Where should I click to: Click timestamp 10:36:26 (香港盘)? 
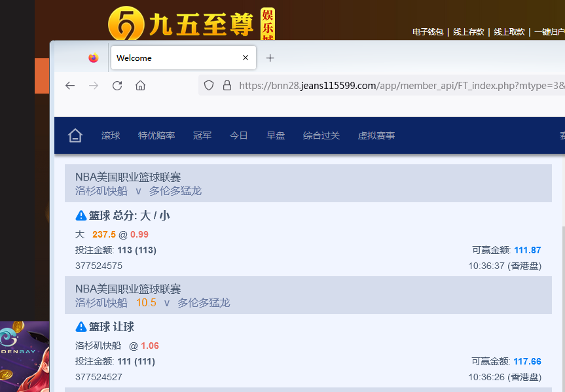click(505, 377)
